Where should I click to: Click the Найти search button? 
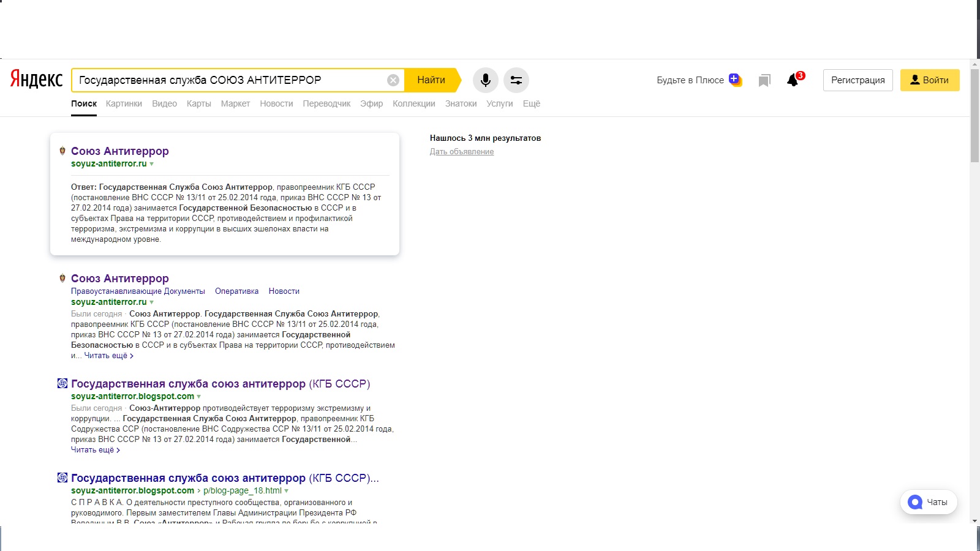pyautogui.click(x=431, y=80)
